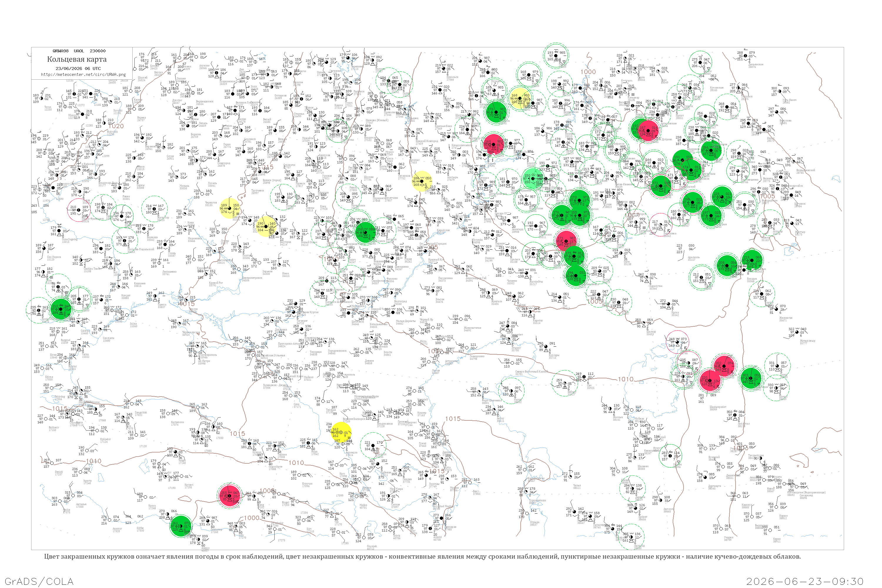Click the 'Елгава' station label
The width and height of the screenshot is (882, 588).
tap(154, 66)
